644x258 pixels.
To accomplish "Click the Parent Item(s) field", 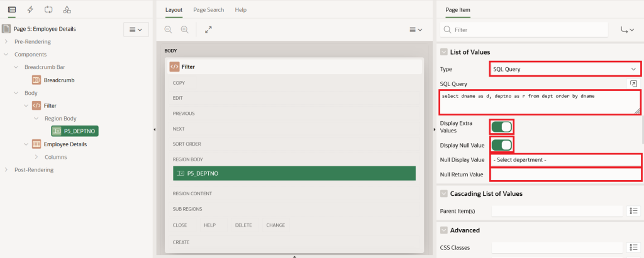I will pyautogui.click(x=557, y=211).
